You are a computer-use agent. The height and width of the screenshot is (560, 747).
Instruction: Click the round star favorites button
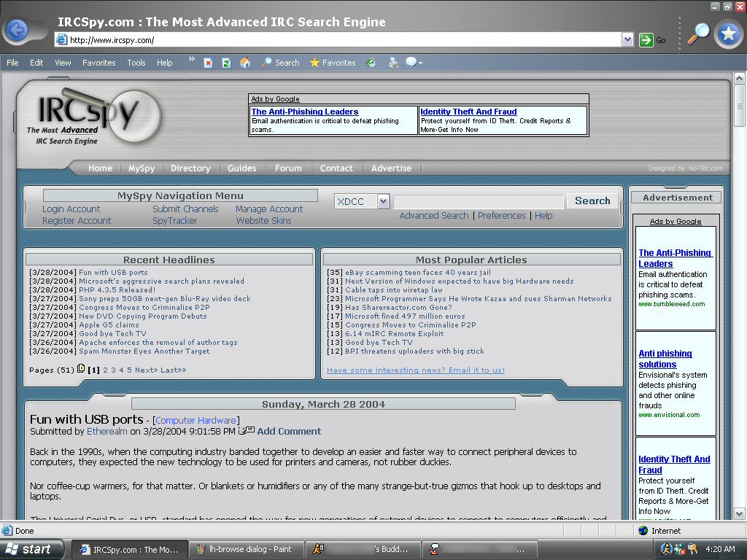728,34
